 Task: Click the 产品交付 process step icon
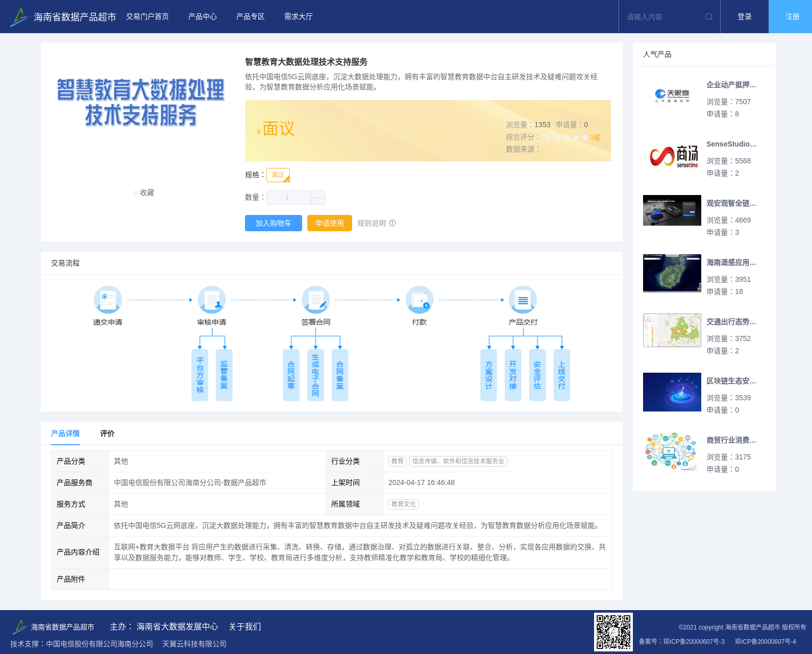pyautogui.click(x=523, y=300)
